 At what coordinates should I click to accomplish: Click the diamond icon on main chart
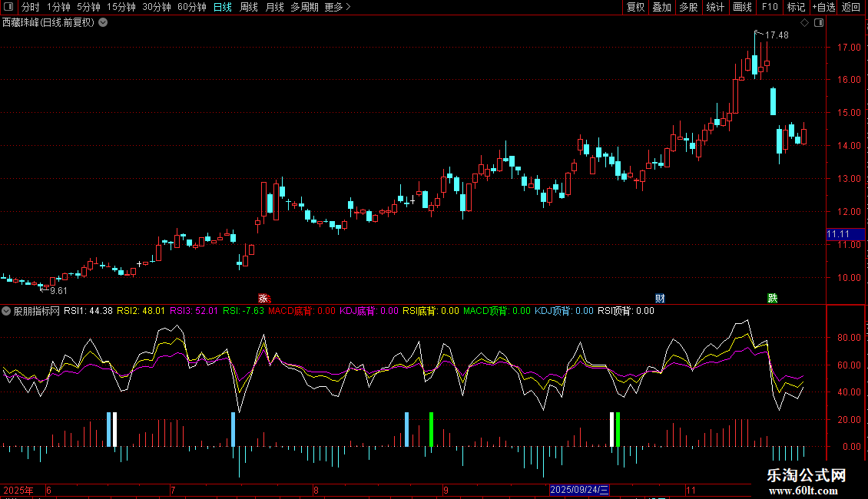point(805,23)
